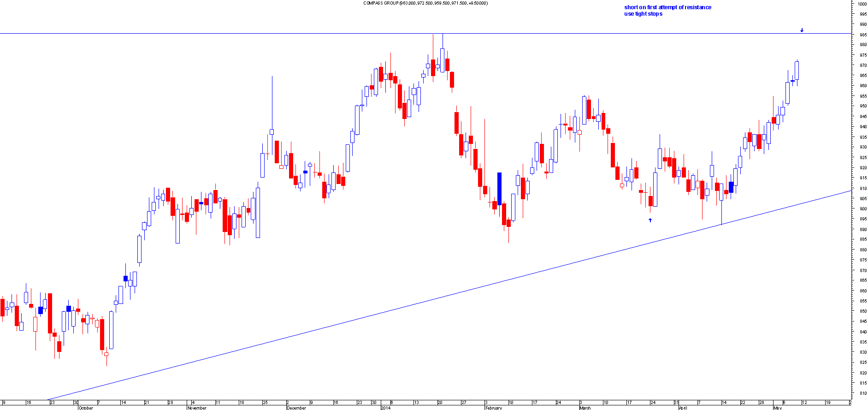Click the blue up arrow below March candles

[650, 220]
